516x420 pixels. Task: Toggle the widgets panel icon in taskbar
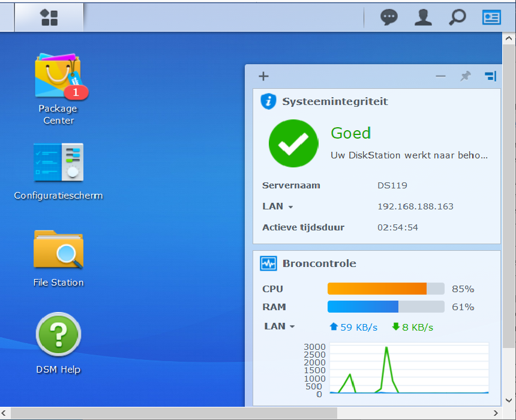[491, 17]
